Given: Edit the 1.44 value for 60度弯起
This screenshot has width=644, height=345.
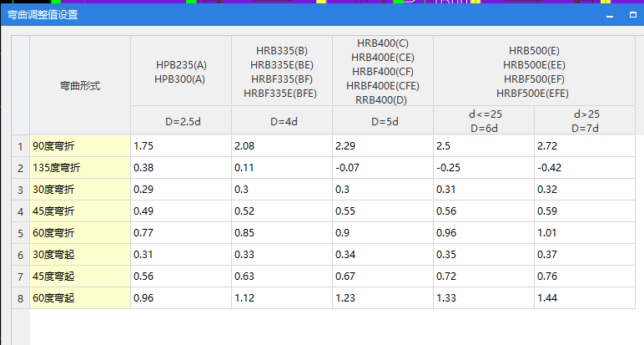Looking at the screenshot, I should (x=585, y=298).
